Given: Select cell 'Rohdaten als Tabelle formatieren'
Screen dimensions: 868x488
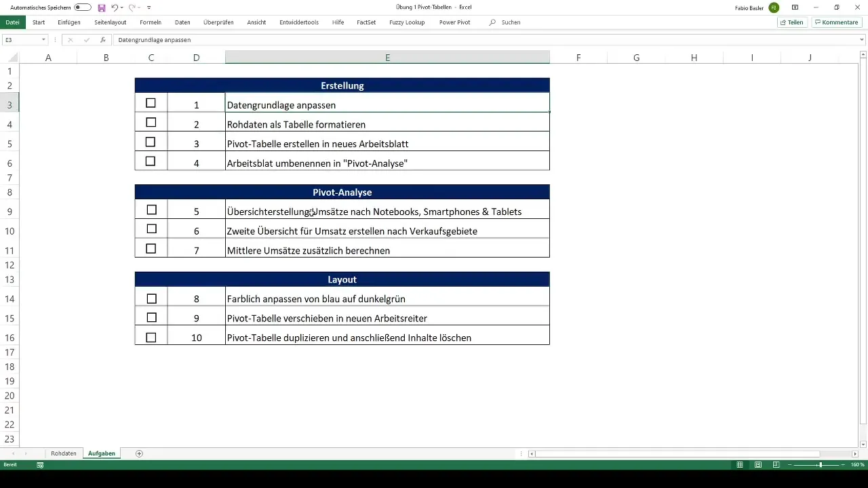Looking at the screenshot, I should click(x=387, y=125).
